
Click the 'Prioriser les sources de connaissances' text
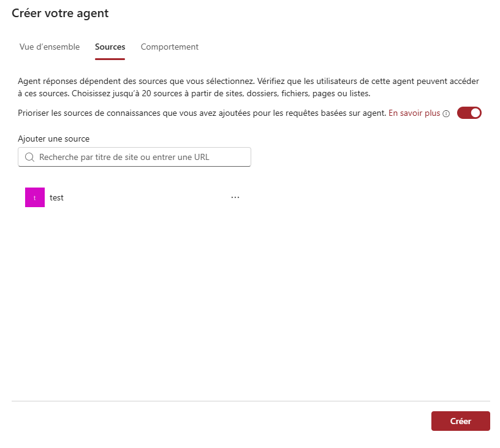[202, 113]
